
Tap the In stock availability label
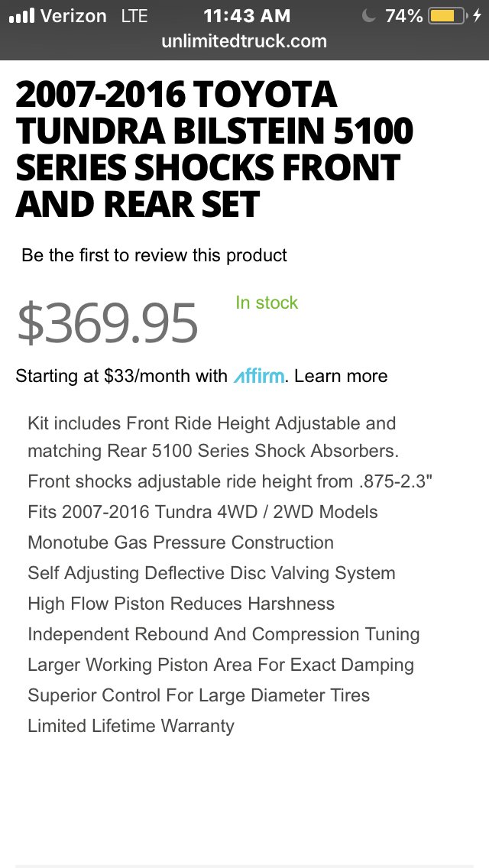267,303
